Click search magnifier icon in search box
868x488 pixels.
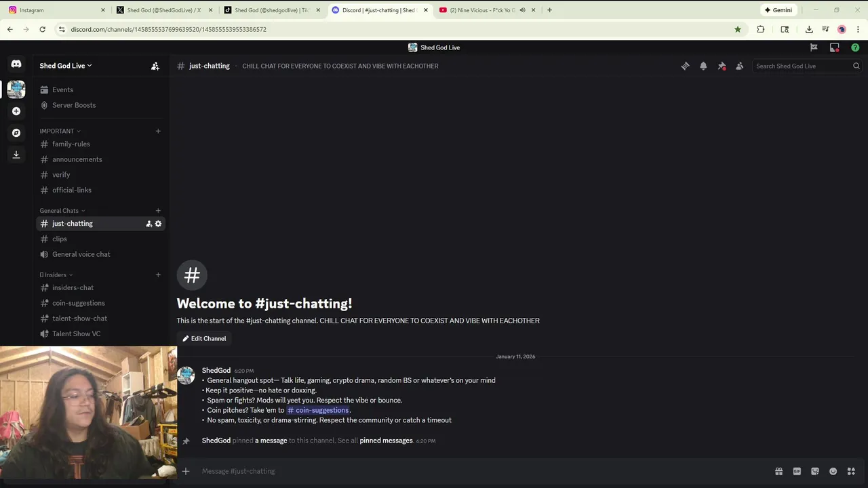point(856,66)
